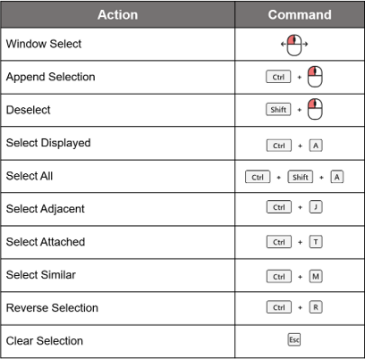
Task: Click the Ctrl key in Append Selection row
Action: [278, 77]
